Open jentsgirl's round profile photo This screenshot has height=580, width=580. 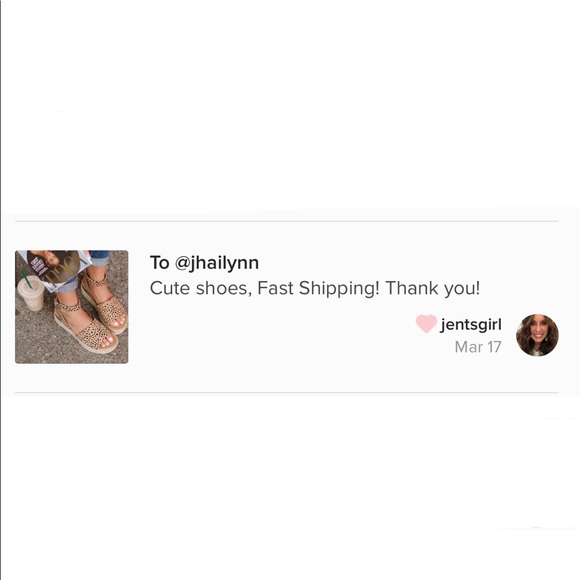tap(537, 335)
